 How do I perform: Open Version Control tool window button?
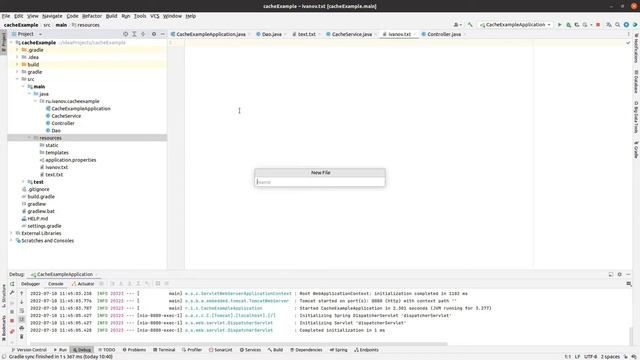[x=29, y=350]
